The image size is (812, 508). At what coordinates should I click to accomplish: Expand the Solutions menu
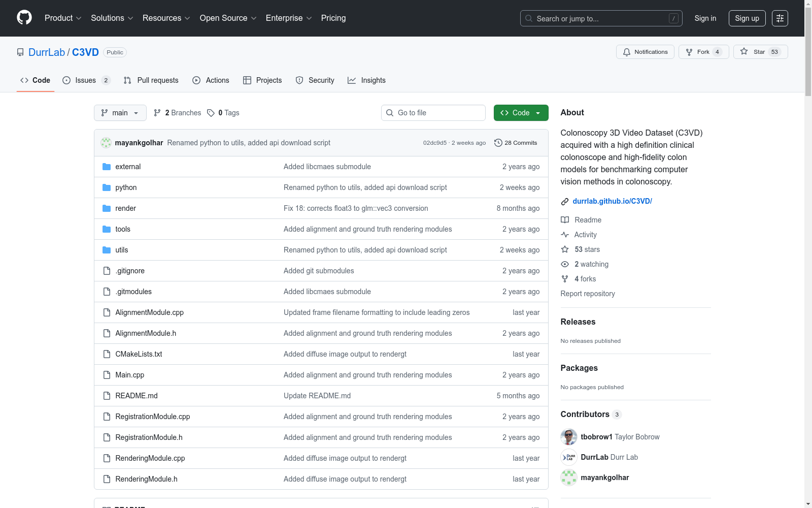click(112, 18)
